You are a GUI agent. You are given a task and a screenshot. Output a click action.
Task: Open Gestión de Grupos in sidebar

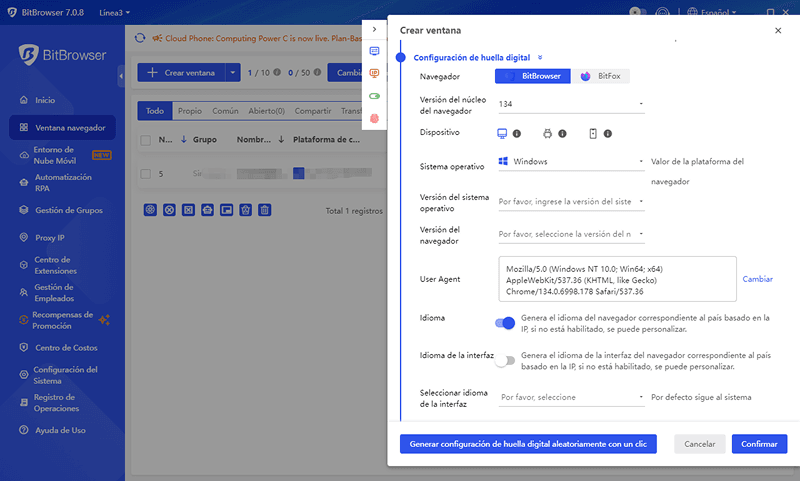(68, 210)
